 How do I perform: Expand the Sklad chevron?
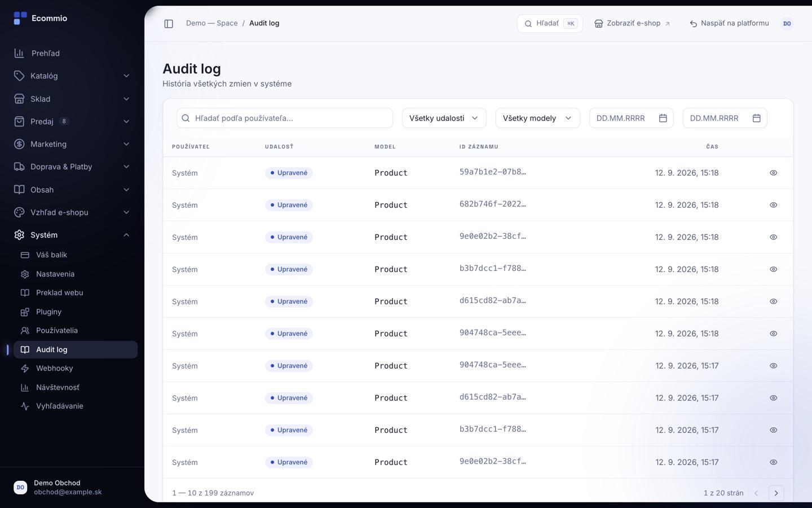pos(126,99)
